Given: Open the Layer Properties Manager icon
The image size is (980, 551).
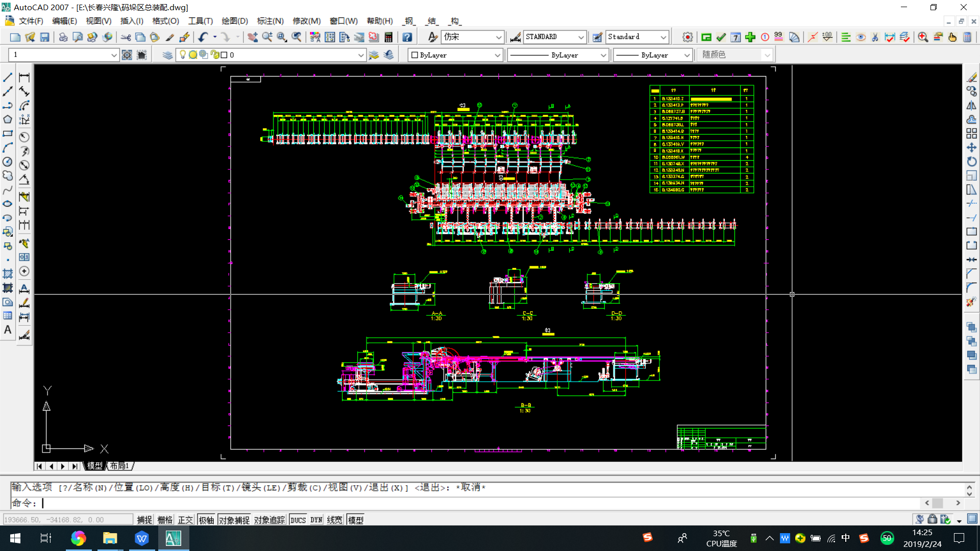Looking at the screenshot, I should (x=167, y=55).
